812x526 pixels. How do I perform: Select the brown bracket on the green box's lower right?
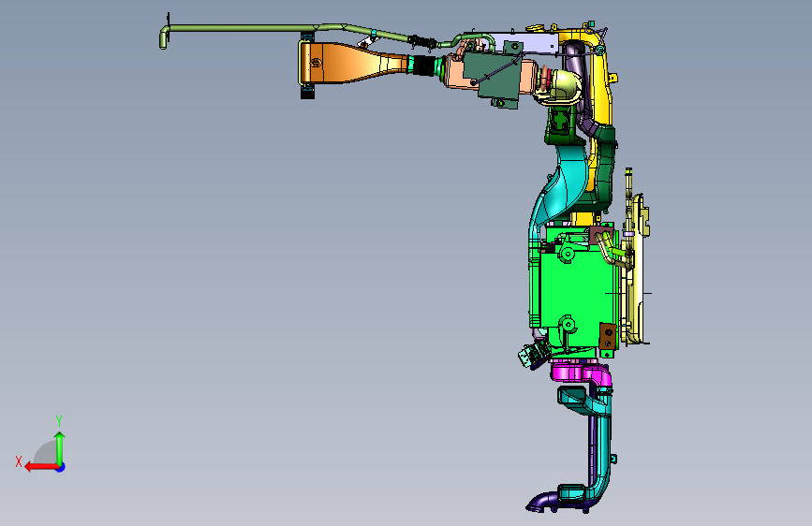(x=608, y=337)
